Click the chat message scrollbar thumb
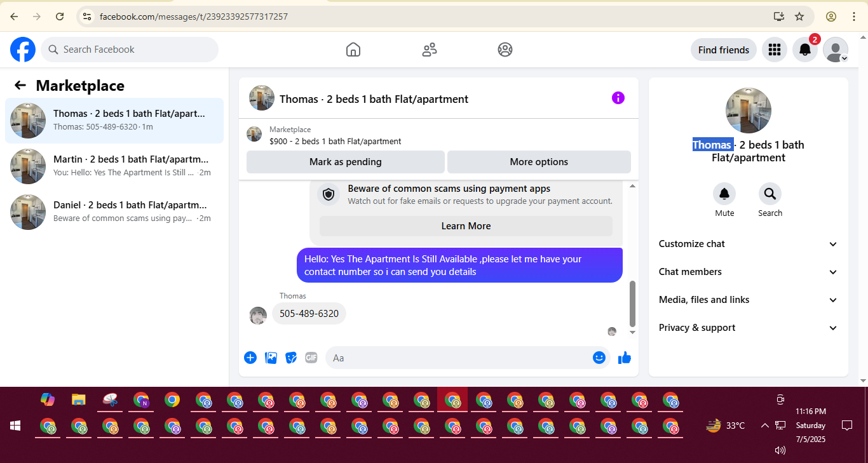 (632, 304)
